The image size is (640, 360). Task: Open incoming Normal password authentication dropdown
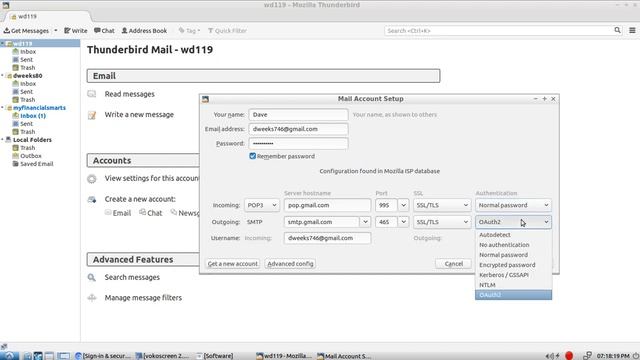point(513,205)
